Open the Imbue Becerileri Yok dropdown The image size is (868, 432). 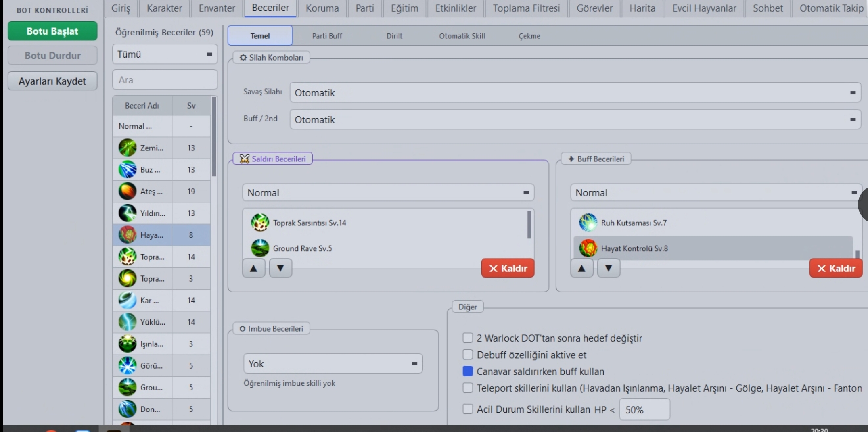pyautogui.click(x=333, y=363)
